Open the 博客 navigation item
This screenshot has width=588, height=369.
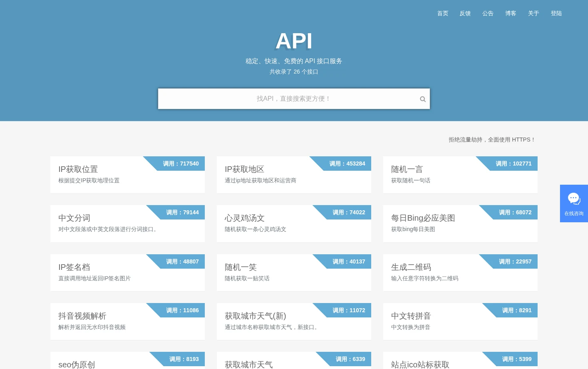[511, 14]
